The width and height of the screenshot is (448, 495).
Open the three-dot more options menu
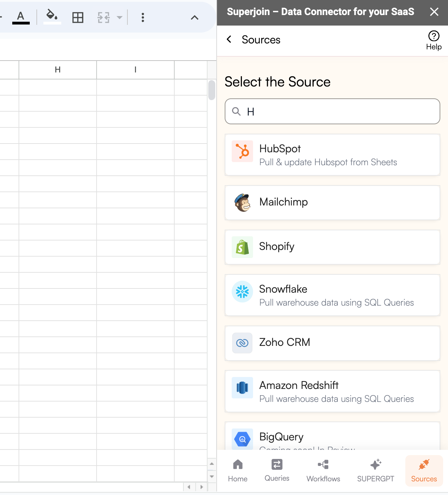click(143, 18)
